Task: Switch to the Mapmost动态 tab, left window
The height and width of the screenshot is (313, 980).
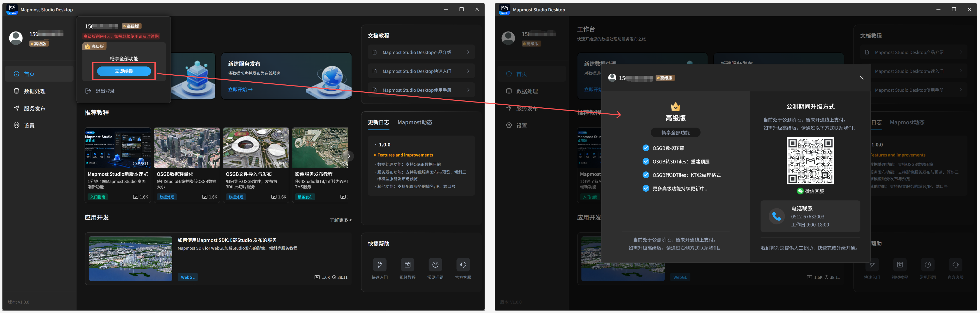Action: coord(415,122)
